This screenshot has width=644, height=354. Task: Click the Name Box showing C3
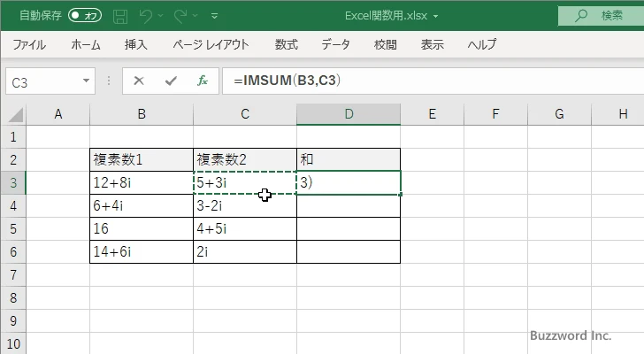click(x=43, y=81)
